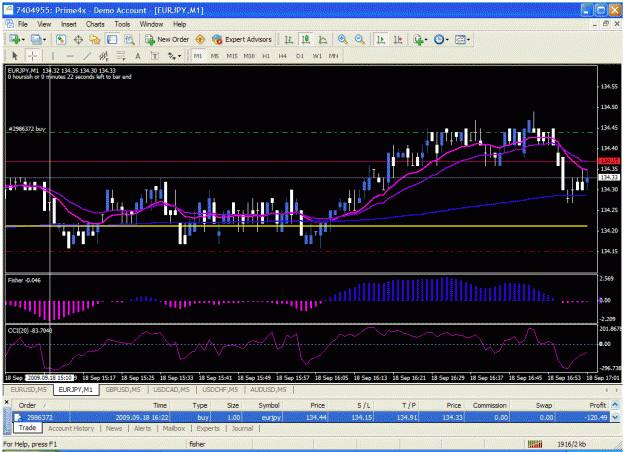Switch to M1 timeframe

pos(198,56)
